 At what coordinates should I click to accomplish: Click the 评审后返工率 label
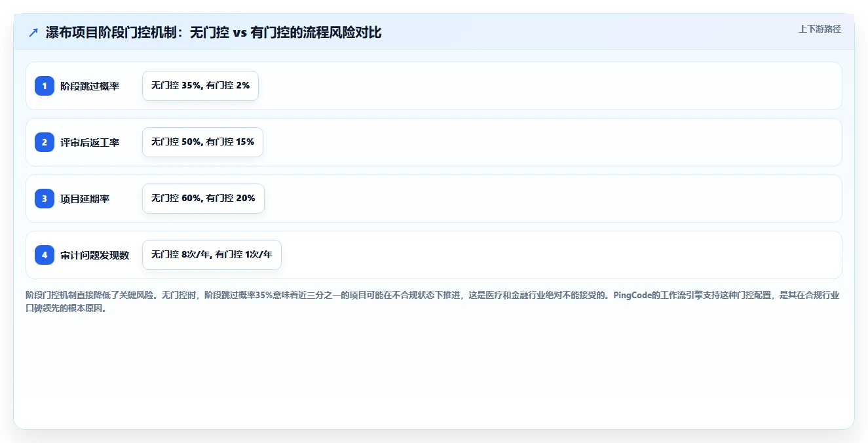90,142
